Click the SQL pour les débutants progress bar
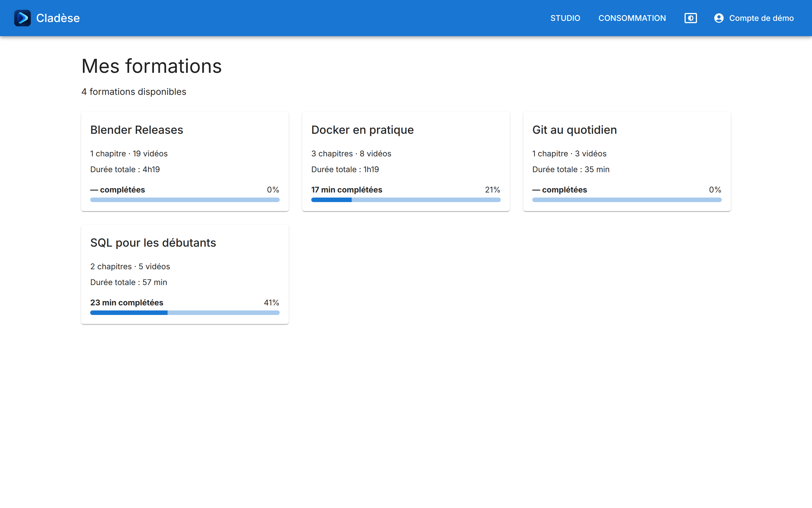 (185, 313)
